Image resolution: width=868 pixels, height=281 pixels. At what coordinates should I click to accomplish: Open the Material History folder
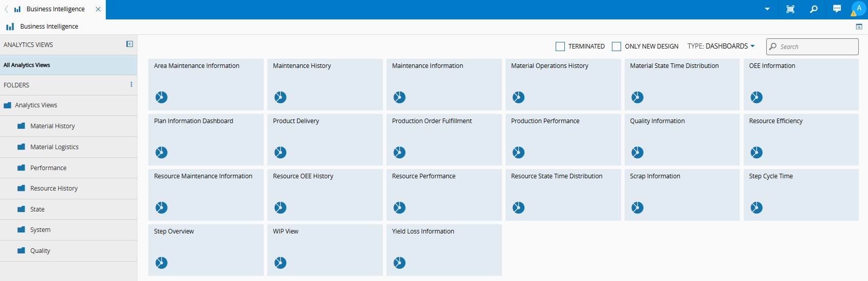coord(68,126)
